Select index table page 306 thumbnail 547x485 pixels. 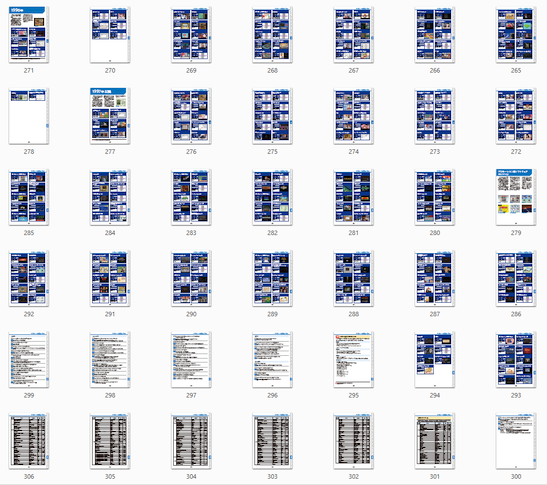[x=29, y=441]
